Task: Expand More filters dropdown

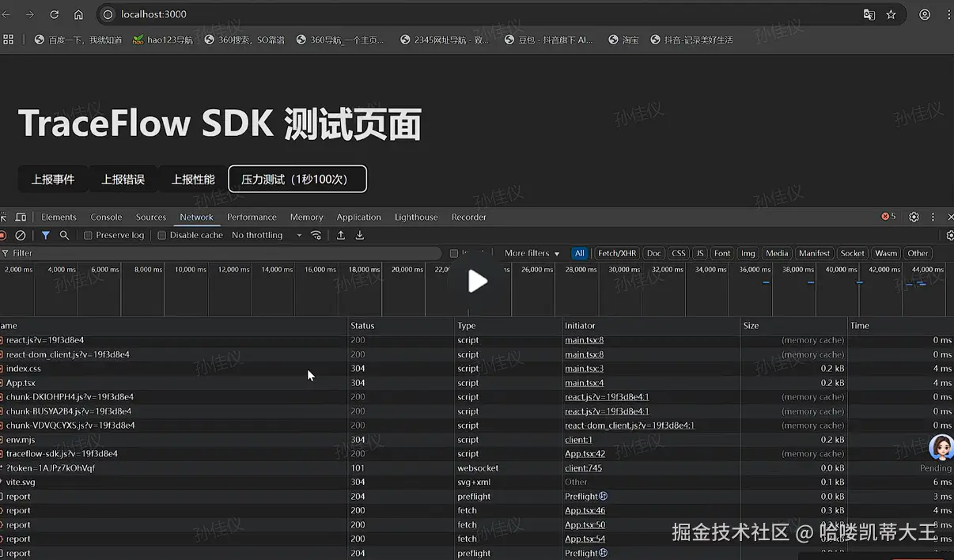Action: pos(532,253)
